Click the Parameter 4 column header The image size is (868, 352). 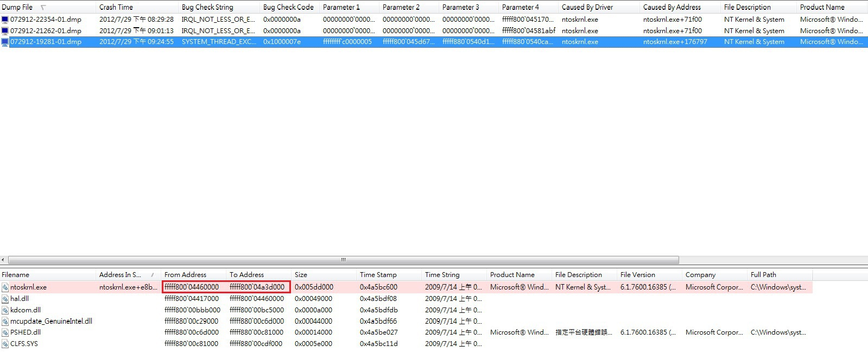[x=529, y=7]
